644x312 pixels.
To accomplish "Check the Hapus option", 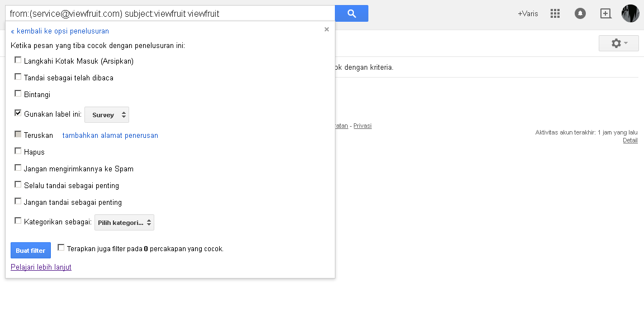I will pyautogui.click(x=18, y=151).
